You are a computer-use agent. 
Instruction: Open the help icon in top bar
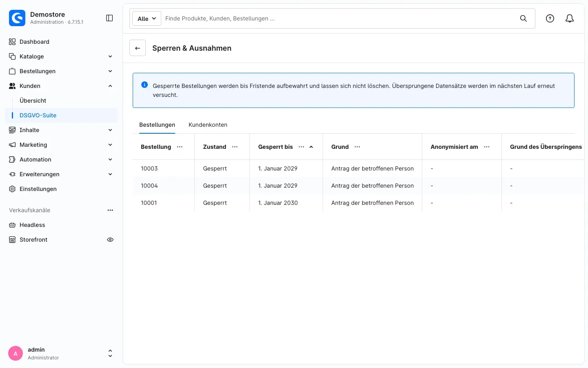click(550, 18)
